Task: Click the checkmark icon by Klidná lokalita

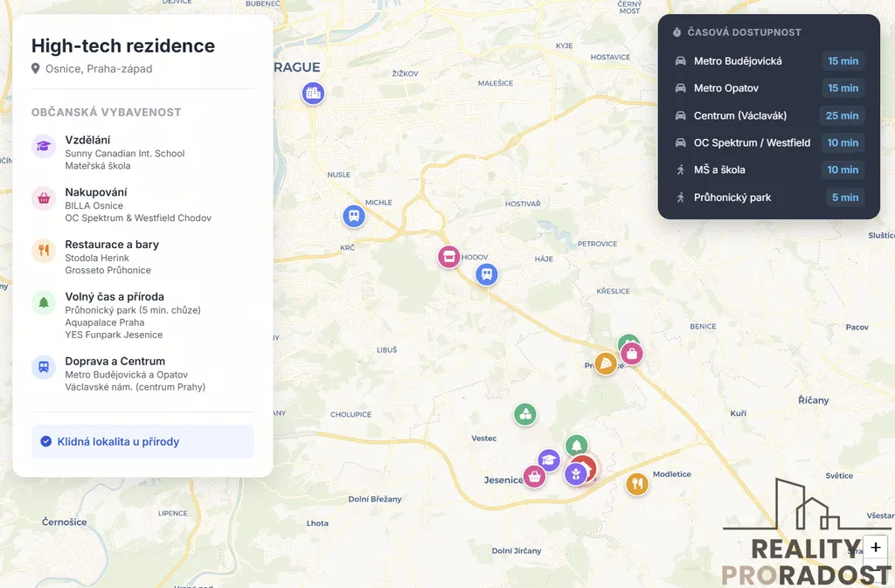Action: (x=46, y=441)
